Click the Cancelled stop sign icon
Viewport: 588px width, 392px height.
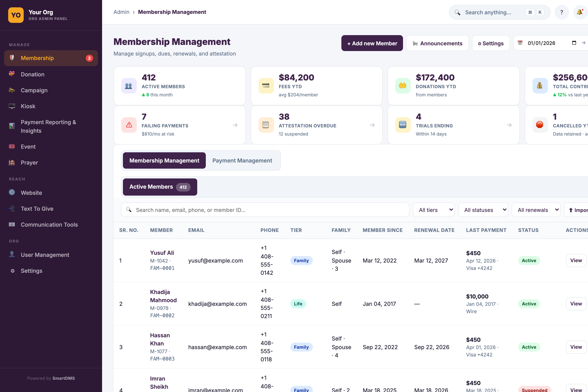pos(540,125)
